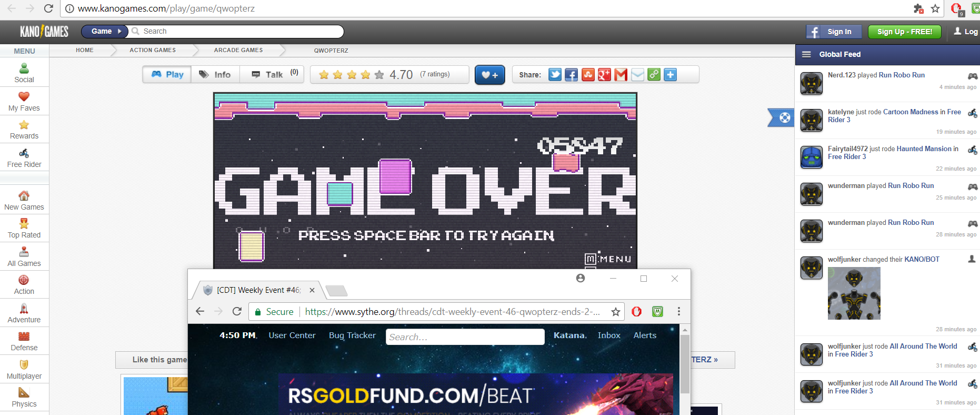Click Fairytail4972 blue avatar
980x415 pixels.
point(811,157)
